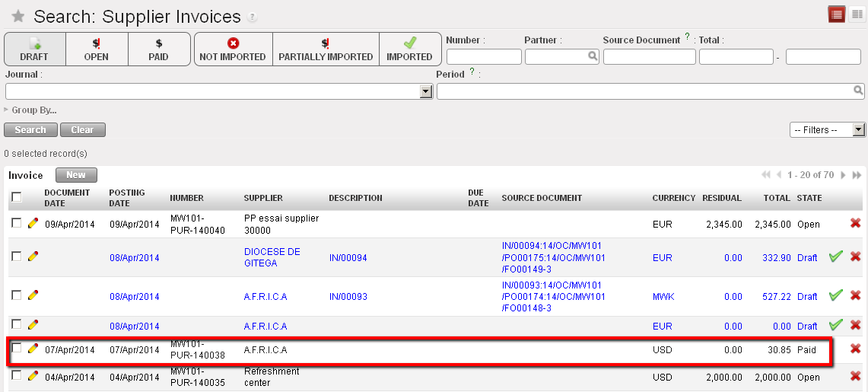Screen dimensions: 868x392
Task: Open the Journal dropdown list
Action: click(x=426, y=91)
